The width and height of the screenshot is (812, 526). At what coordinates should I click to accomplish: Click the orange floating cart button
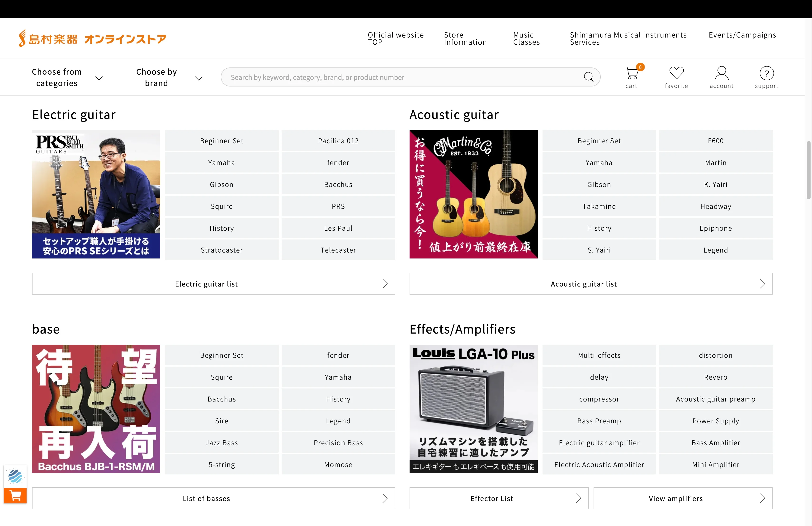(x=15, y=496)
